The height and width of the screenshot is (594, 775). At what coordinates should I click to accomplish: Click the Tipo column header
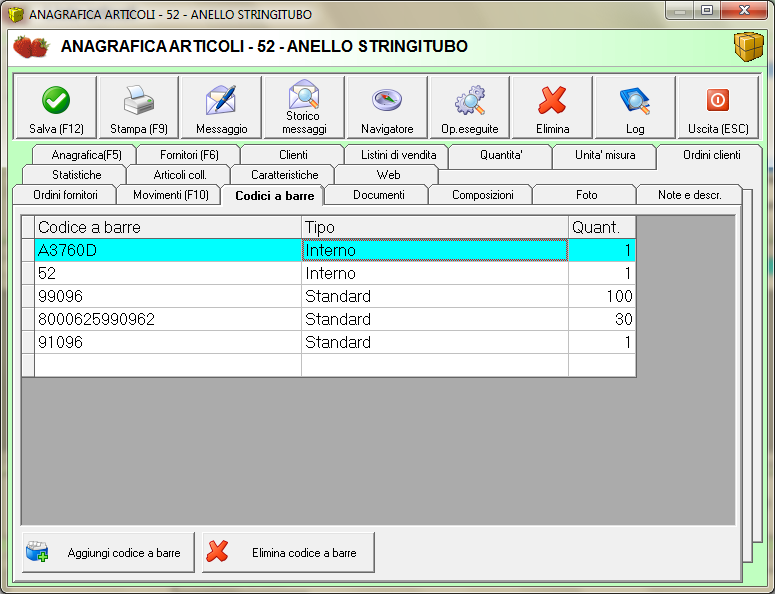435,227
